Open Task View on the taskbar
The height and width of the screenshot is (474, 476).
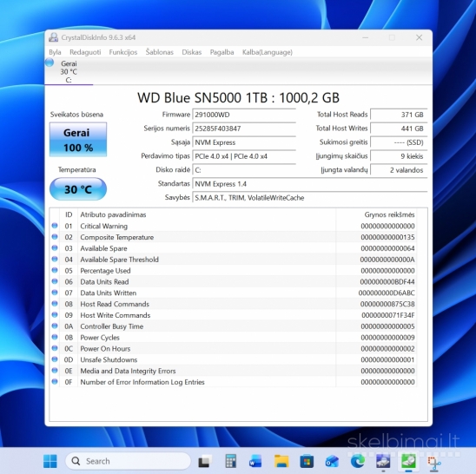pos(205,461)
